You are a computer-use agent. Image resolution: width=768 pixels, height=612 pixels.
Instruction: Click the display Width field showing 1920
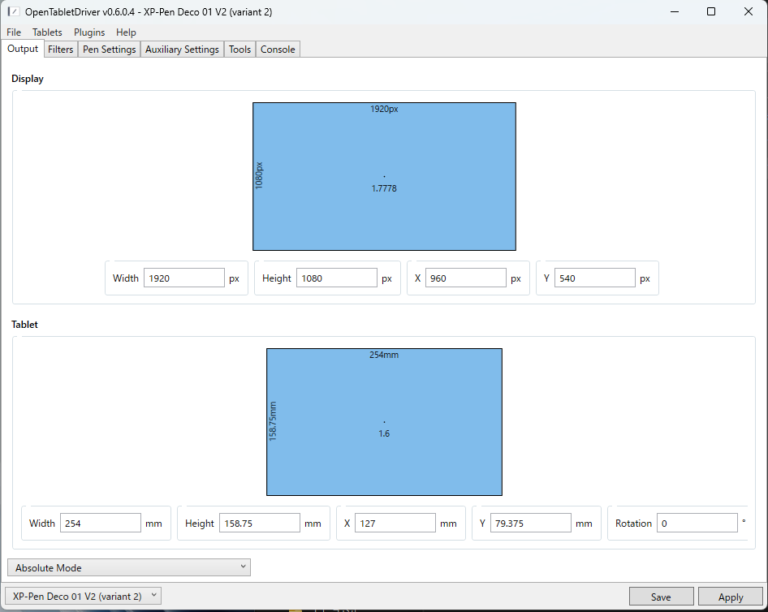click(x=184, y=279)
